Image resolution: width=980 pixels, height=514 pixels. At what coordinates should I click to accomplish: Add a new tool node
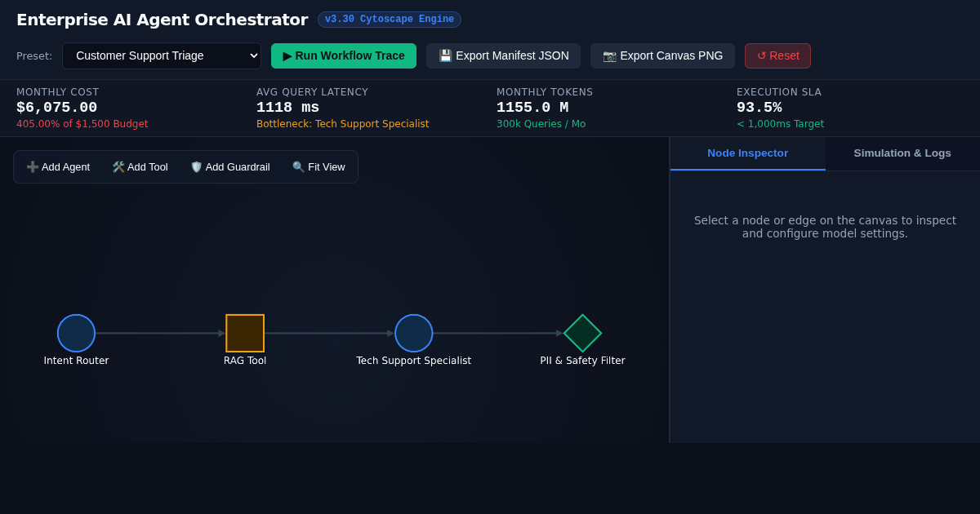(x=140, y=166)
